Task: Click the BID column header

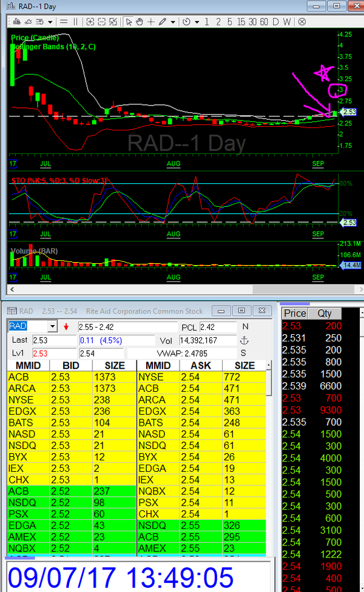Action: pyautogui.click(x=70, y=366)
